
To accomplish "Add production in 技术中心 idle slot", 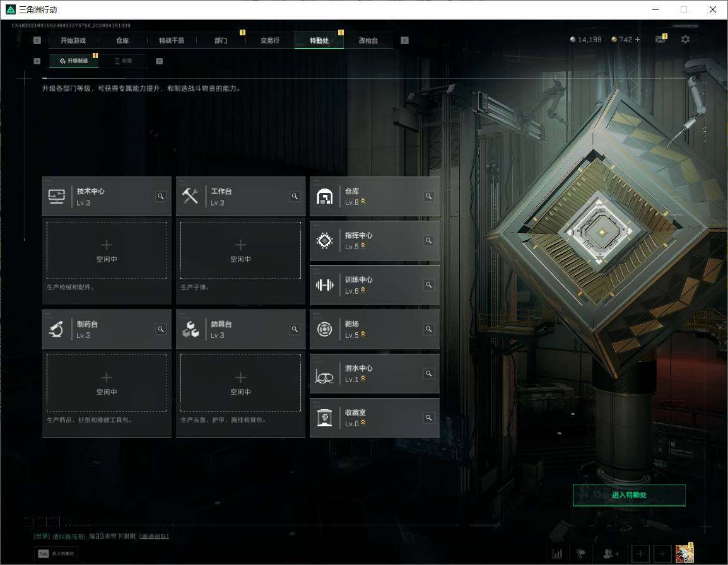I will (107, 250).
